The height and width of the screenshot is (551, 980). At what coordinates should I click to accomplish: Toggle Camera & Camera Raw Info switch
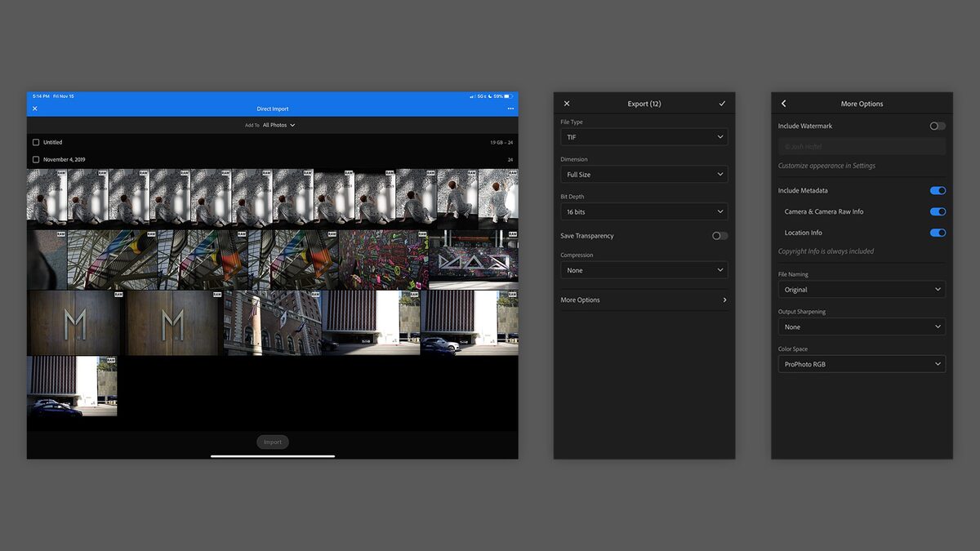(x=938, y=211)
